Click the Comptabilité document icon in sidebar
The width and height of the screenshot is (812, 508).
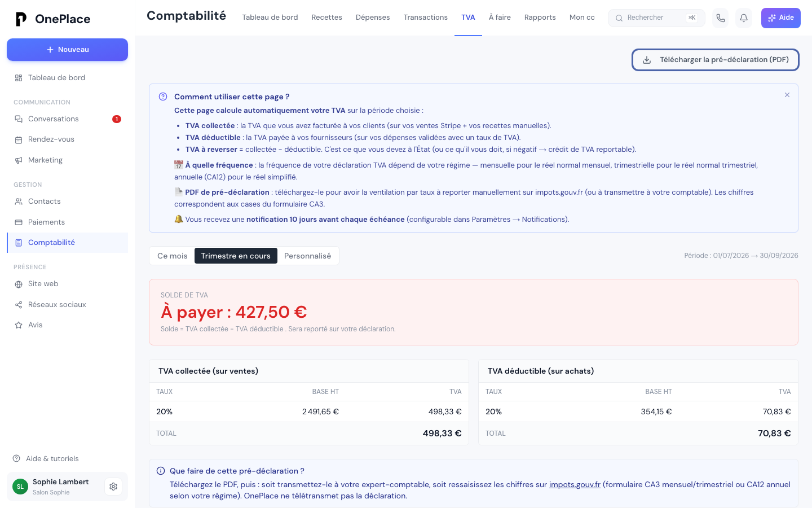coord(19,243)
